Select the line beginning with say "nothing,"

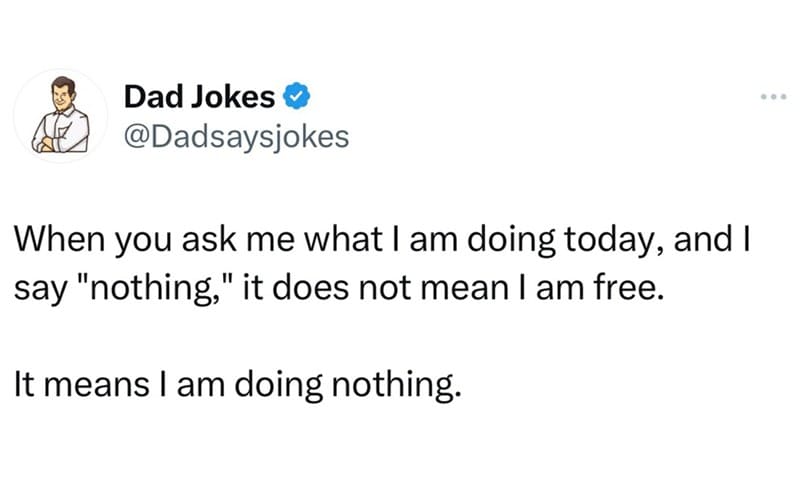click(339, 288)
